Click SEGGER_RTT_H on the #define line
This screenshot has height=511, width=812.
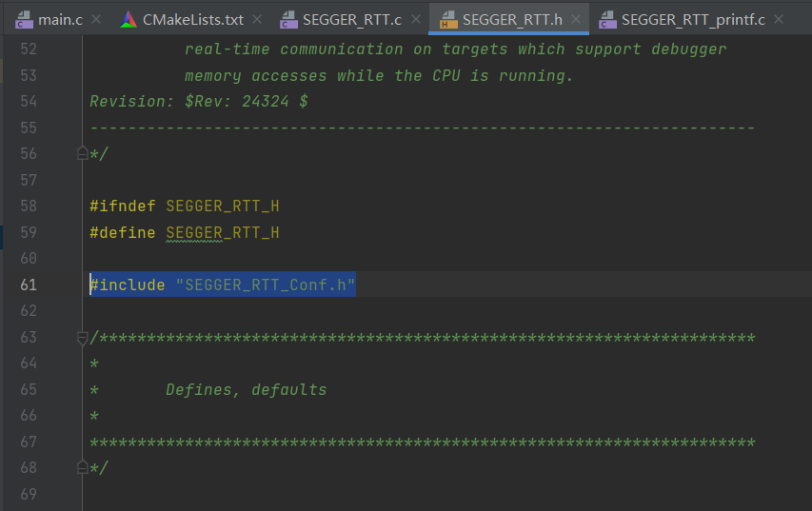tap(222, 232)
